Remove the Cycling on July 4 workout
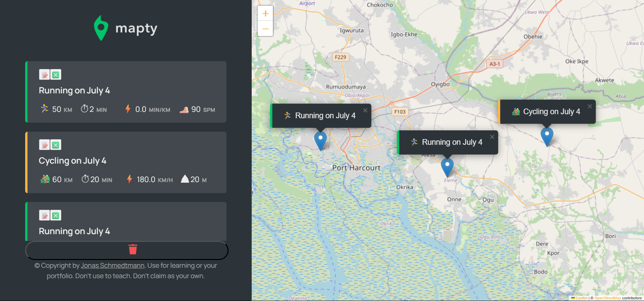Screen dimensions: 644x301 (56, 145)
